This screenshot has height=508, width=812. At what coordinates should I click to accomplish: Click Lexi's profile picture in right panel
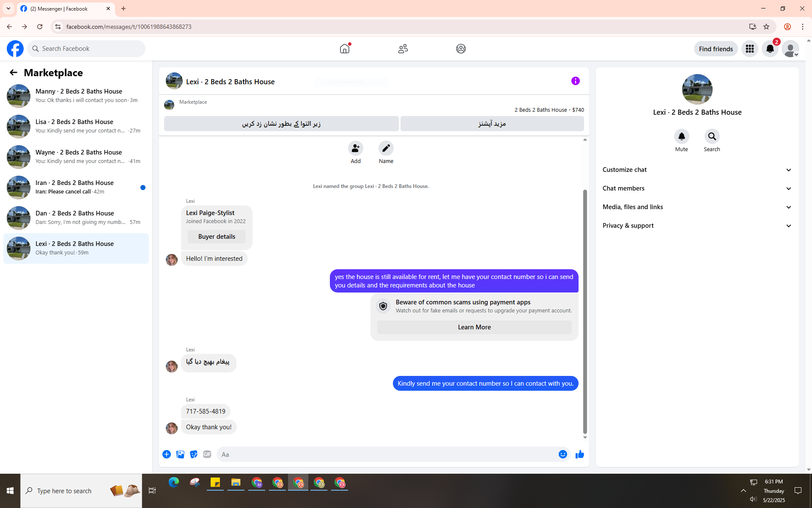(x=697, y=89)
